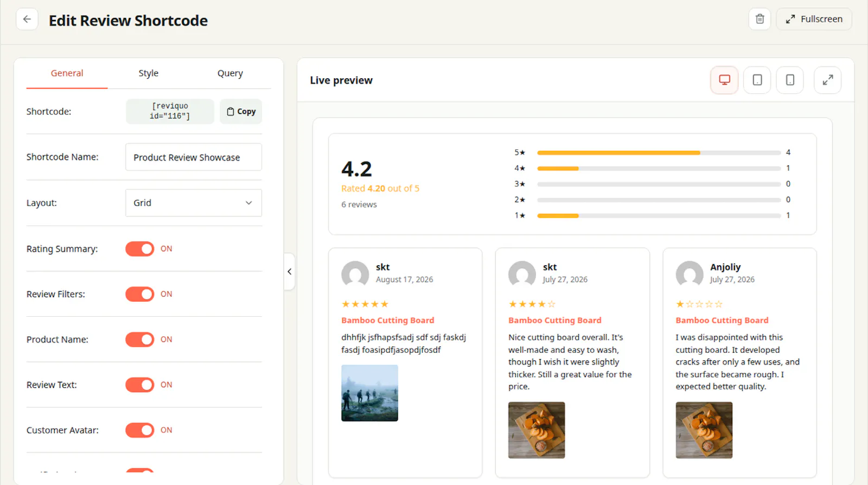Open photo thumbnail in Anjoliy's review
The height and width of the screenshot is (485, 868).
(x=704, y=430)
